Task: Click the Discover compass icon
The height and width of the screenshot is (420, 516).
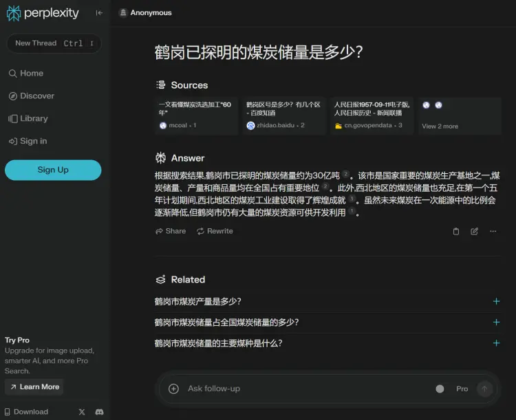Action: click(x=12, y=96)
